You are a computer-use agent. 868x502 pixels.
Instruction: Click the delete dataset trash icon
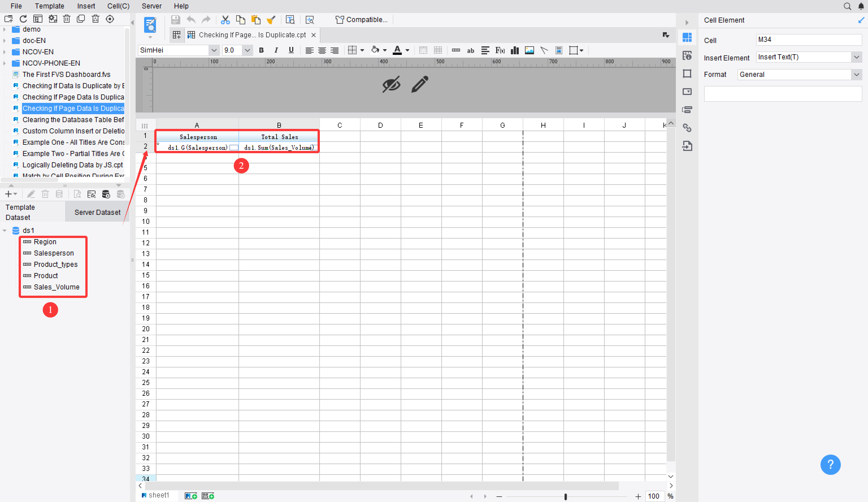tap(45, 194)
